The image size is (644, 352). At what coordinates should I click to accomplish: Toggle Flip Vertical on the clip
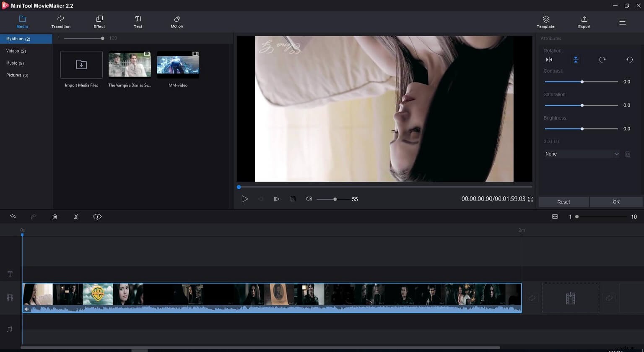pyautogui.click(x=576, y=59)
